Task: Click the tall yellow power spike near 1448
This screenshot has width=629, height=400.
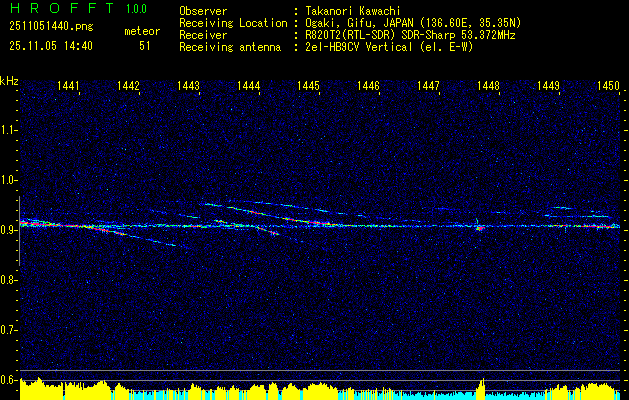Action: click(481, 389)
